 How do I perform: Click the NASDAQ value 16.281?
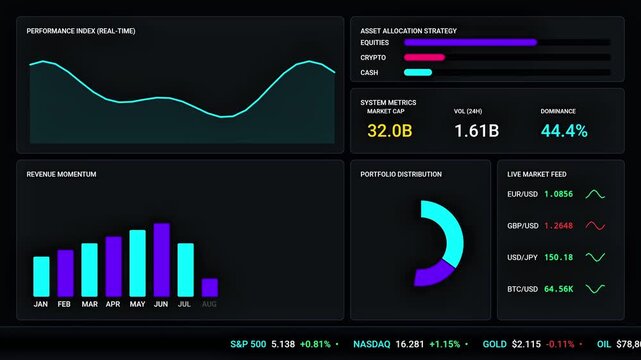(410, 344)
